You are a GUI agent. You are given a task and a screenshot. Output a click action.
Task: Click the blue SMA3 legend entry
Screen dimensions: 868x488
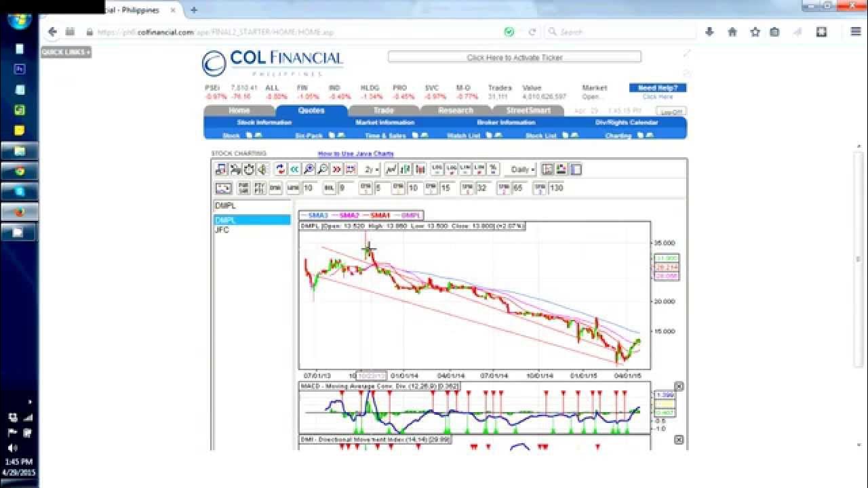pos(315,215)
